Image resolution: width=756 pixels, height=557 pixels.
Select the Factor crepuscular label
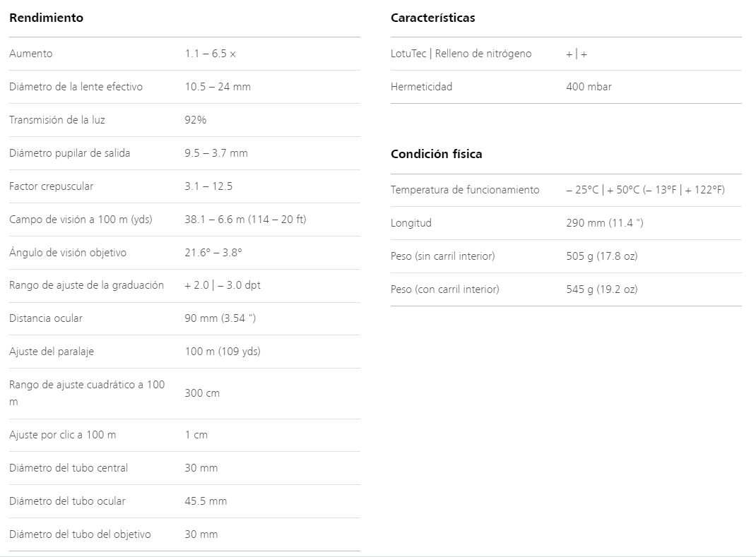click(x=51, y=186)
